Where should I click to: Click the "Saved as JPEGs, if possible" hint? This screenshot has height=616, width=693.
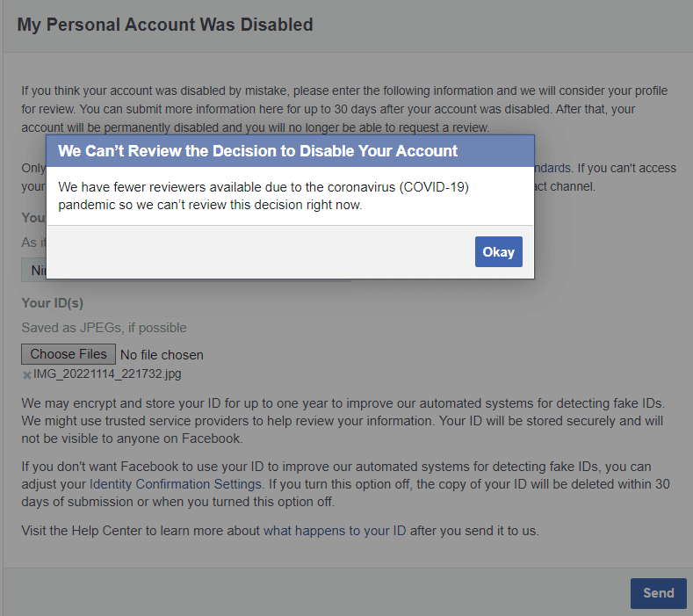point(104,328)
